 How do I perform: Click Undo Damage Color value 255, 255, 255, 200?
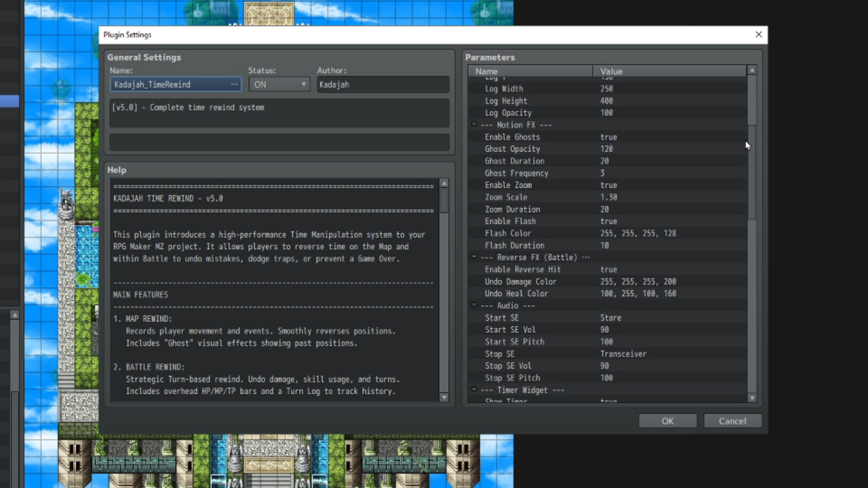638,282
